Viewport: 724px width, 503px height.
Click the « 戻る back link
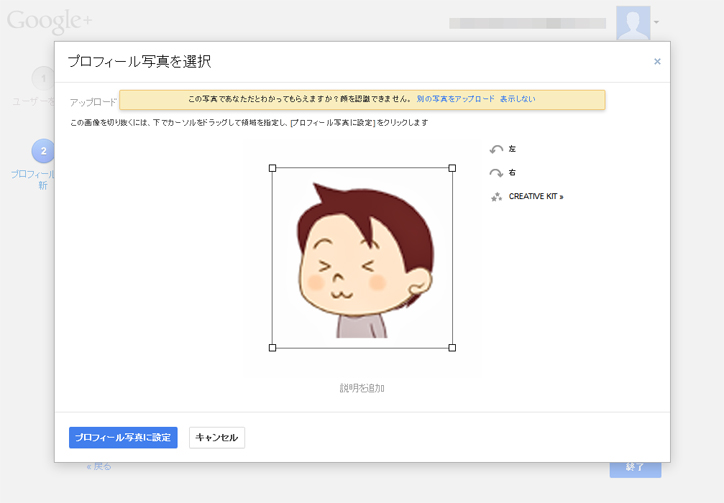(x=99, y=467)
